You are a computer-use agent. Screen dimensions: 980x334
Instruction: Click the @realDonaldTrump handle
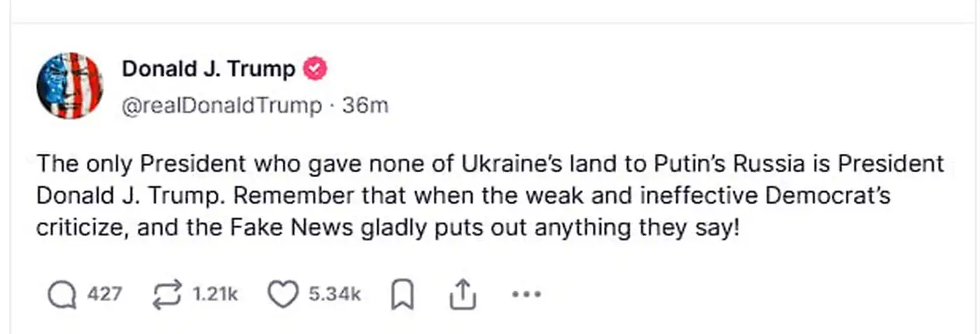click(222, 106)
